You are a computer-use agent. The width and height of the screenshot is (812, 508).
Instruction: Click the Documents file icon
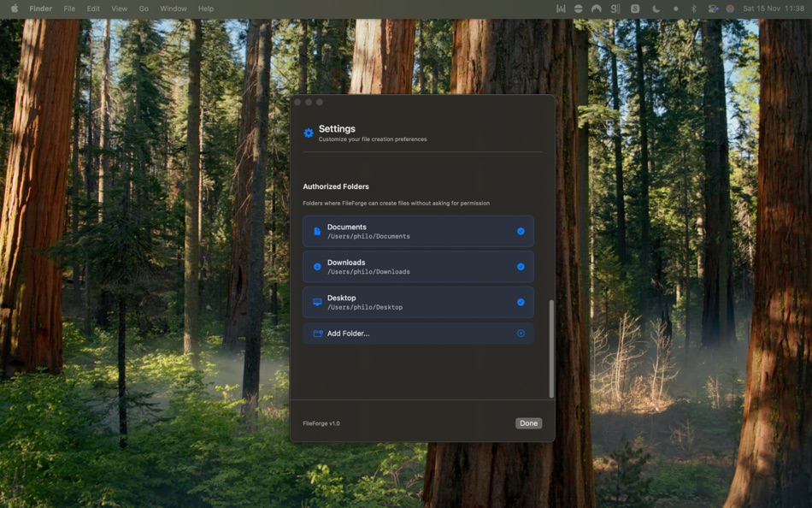[317, 231]
